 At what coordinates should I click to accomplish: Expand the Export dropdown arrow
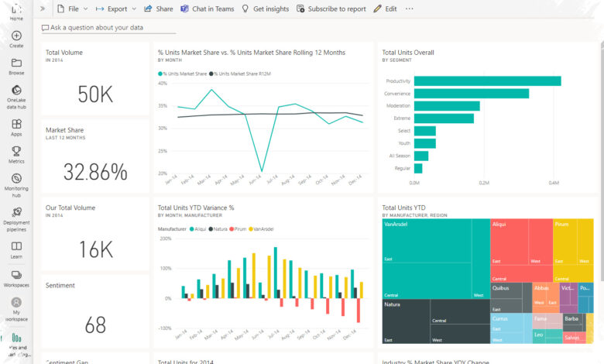tap(134, 9)
